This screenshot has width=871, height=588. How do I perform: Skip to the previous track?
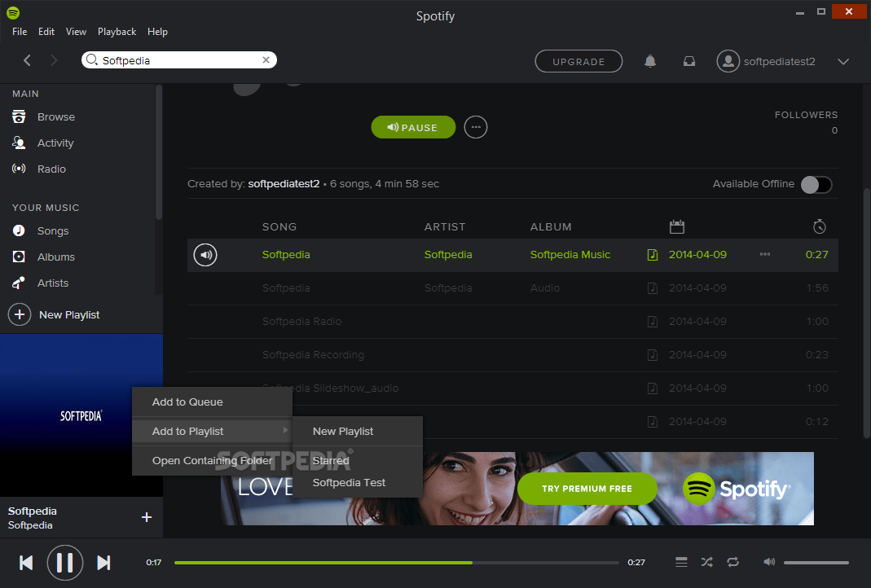pyautogui.click(x=26, y=563)
